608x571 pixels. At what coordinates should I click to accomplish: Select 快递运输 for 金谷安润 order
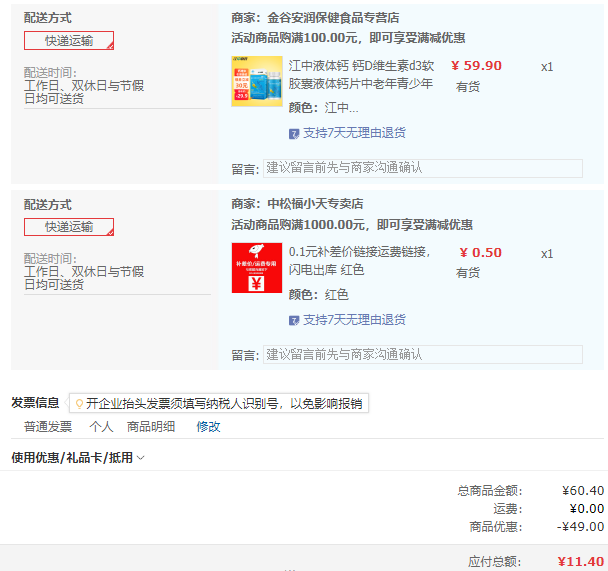coord(69,41)
